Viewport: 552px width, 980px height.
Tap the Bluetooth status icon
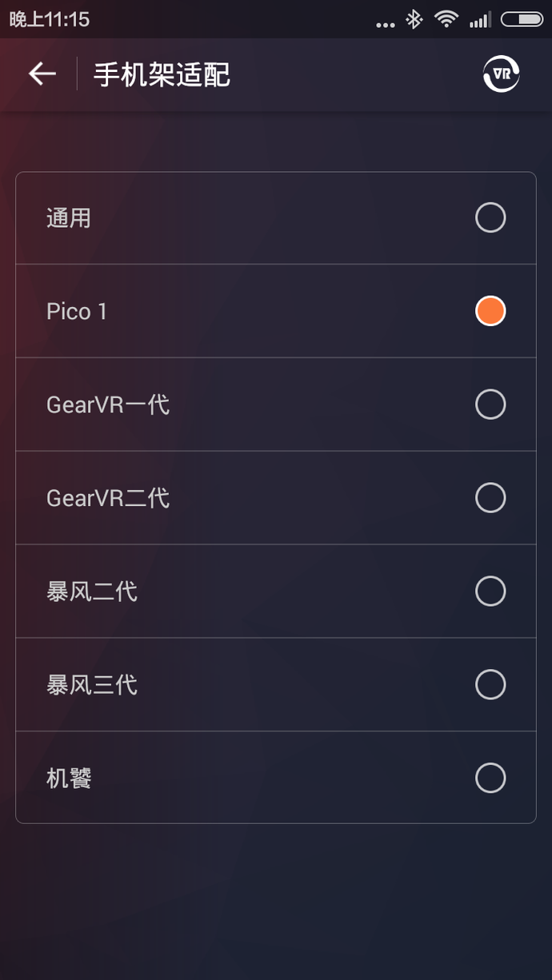(414, 19)
